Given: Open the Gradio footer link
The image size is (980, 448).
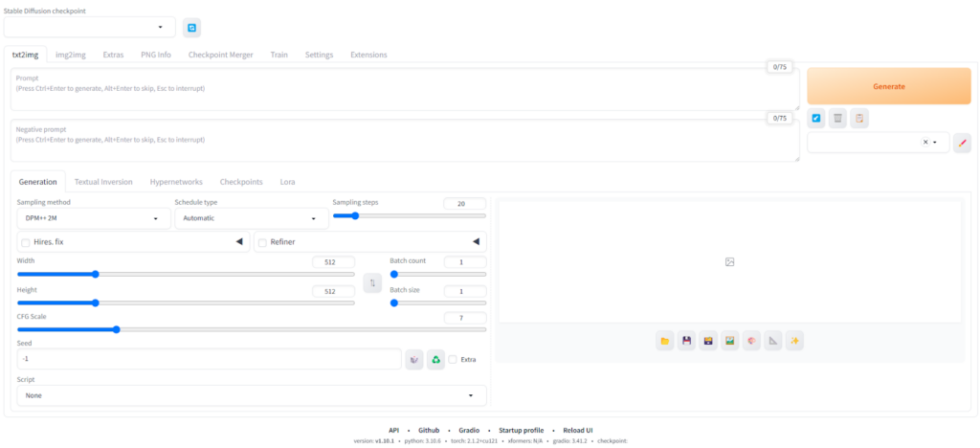Looking at the screenshot, I should tap(469, 430).
